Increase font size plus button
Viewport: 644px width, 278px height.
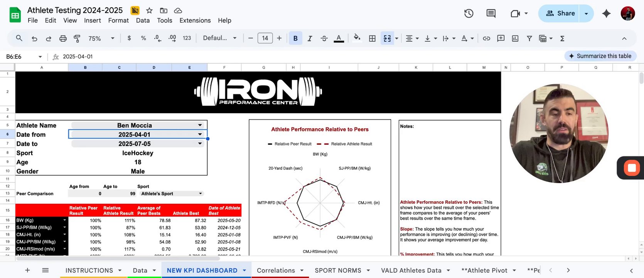click(x=279, y=38)
